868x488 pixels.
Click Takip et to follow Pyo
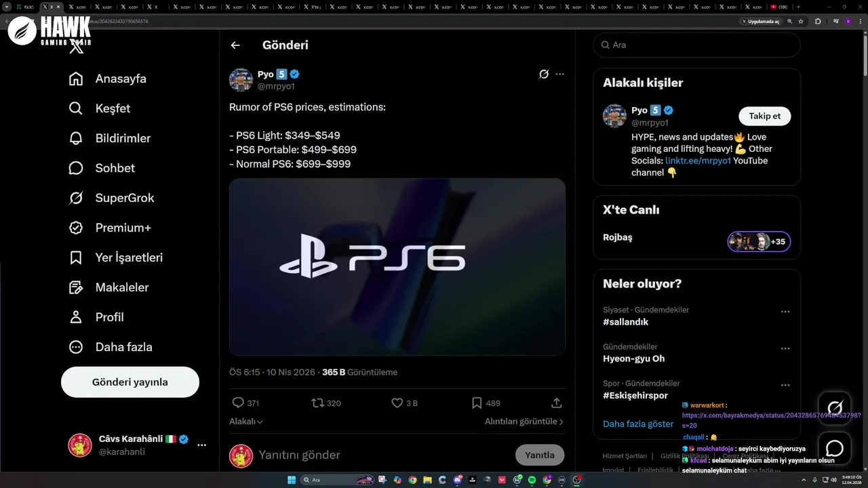(x=765, y=116)
